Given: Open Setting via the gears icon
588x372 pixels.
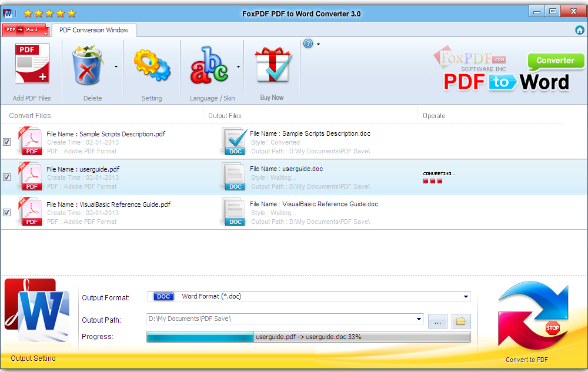Looking at the screenshot, I should [x=152, y=66].
